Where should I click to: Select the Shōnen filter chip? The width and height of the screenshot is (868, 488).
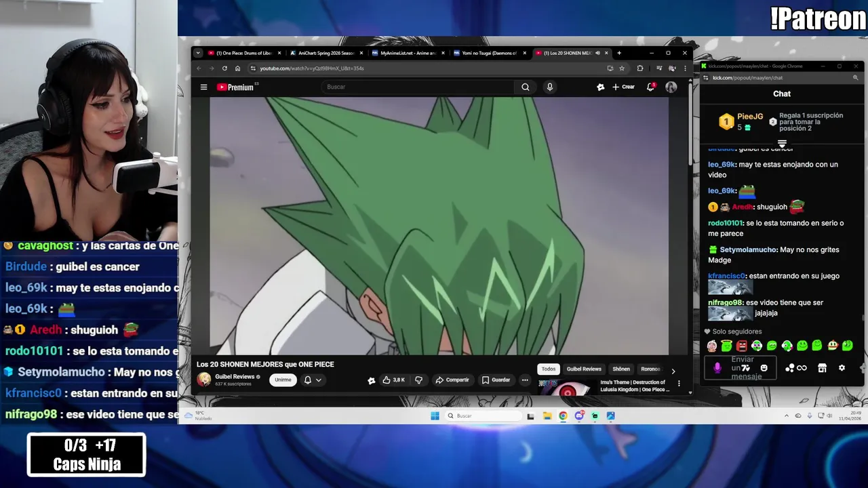pos(621,369)
